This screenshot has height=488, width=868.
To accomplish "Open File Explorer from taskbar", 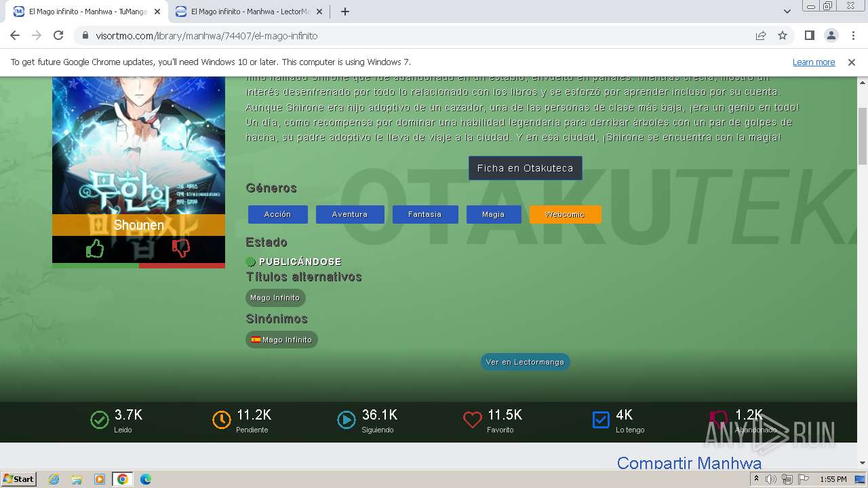I will [77, 479].
